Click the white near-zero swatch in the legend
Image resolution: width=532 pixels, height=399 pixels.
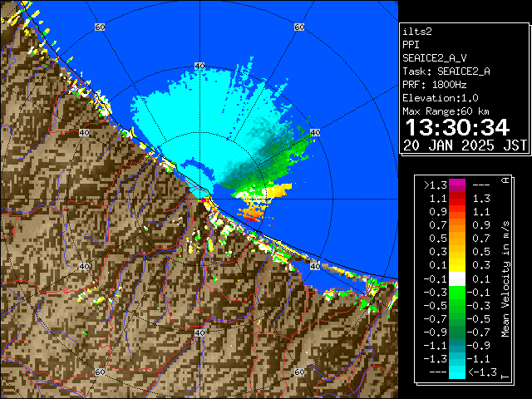pyautogui.click(x=457, y=279)
